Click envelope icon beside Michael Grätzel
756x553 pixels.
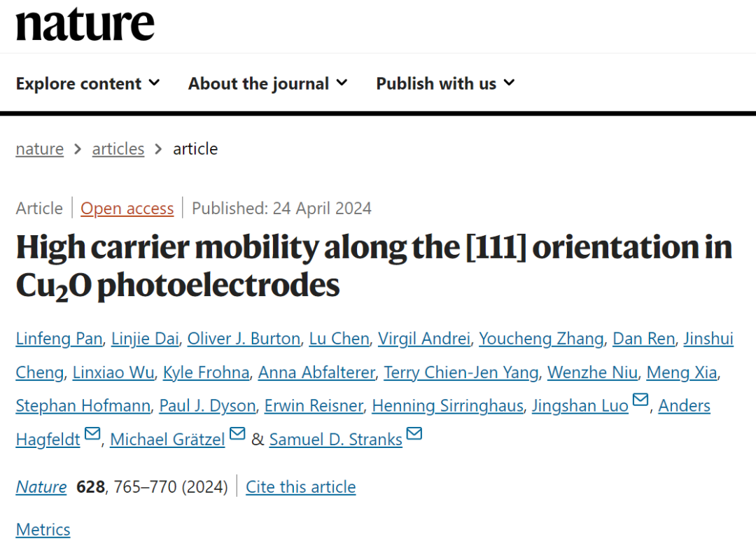[237, 433]
